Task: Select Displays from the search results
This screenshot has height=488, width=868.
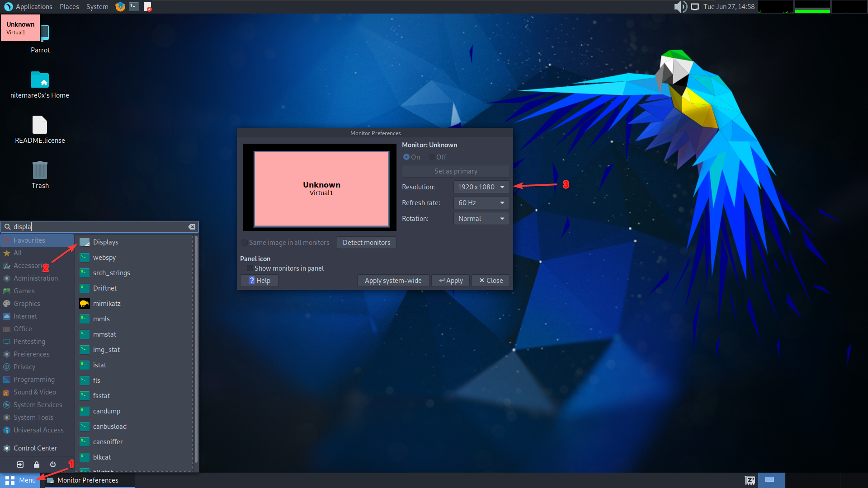Action: click(105, 242)
